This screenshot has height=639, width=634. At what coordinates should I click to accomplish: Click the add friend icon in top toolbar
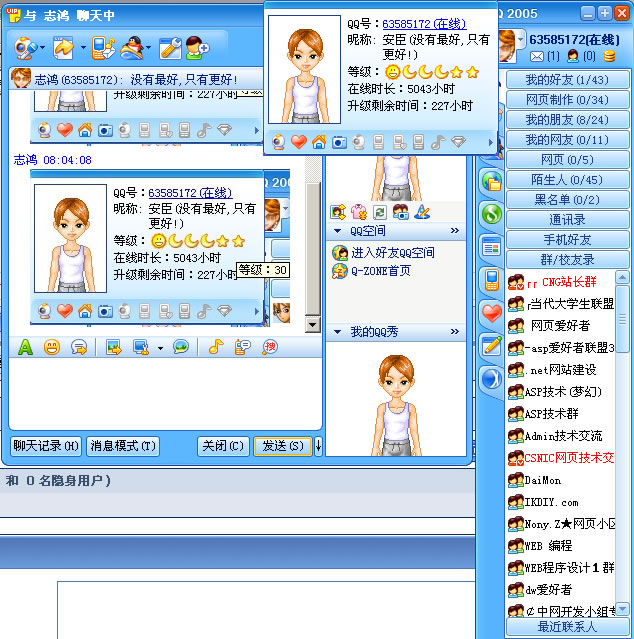pos(197,46)
